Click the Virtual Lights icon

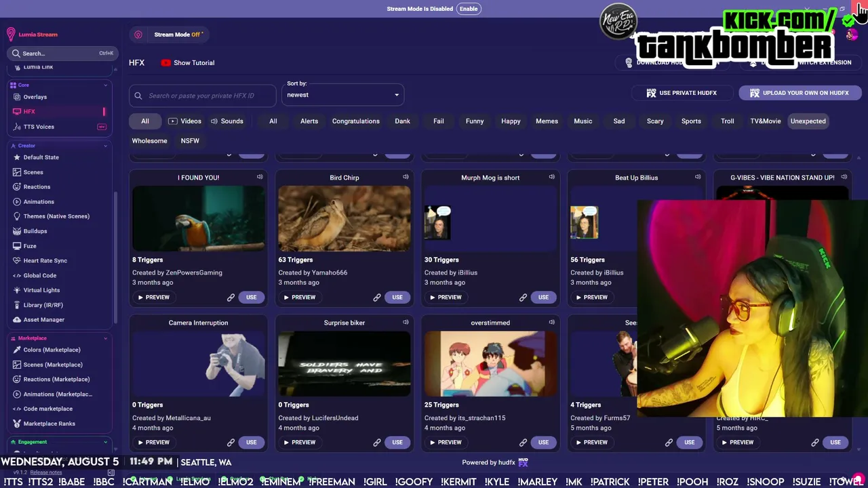click(17, 290)
